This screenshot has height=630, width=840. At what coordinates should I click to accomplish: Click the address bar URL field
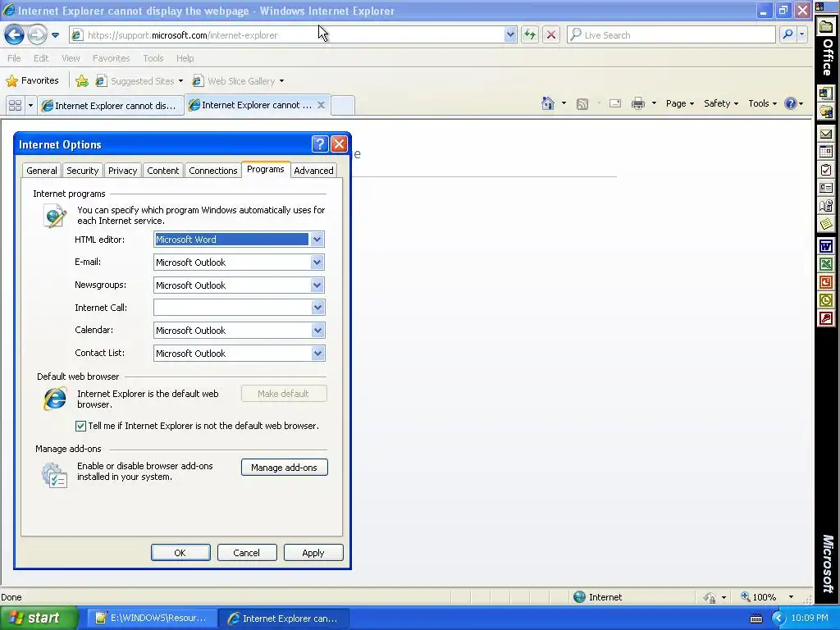point(294,34)
